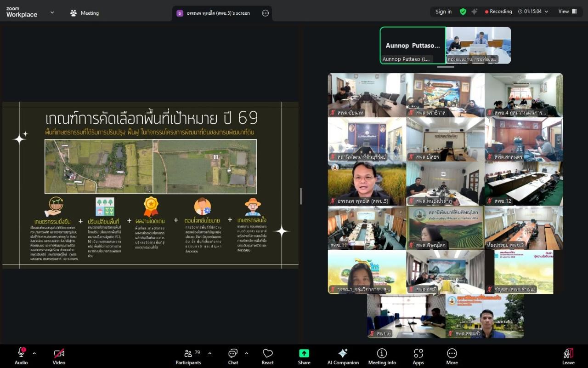Open the AI Companion
The image size is (588, 368).
343,356
